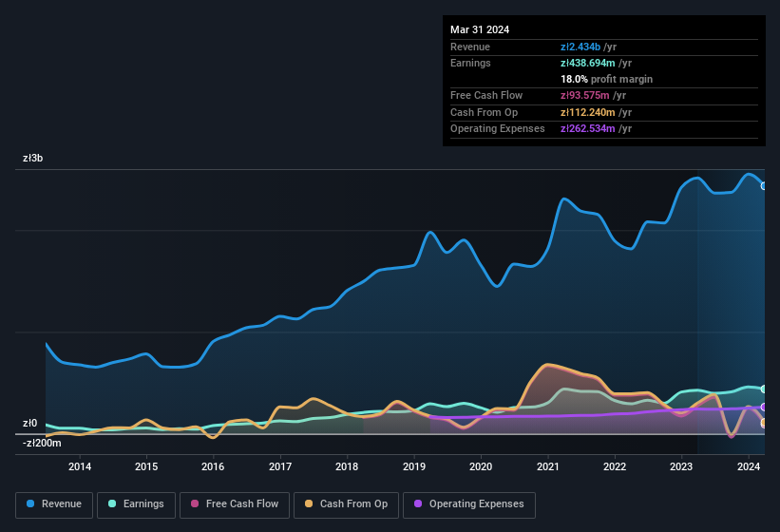Click the 2017 x-axis label
The image size is (780, 532).
[x=280, y=466]
